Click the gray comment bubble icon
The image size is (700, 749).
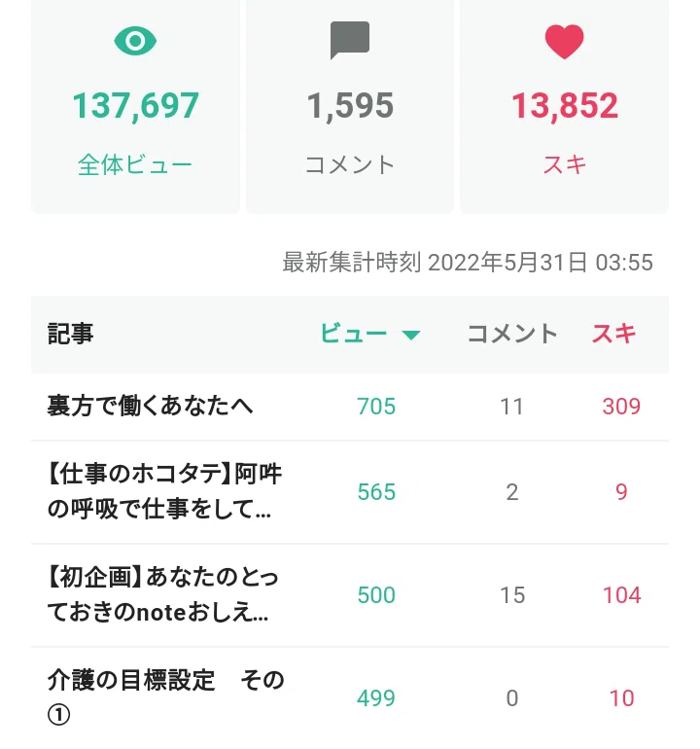point(350,40)
